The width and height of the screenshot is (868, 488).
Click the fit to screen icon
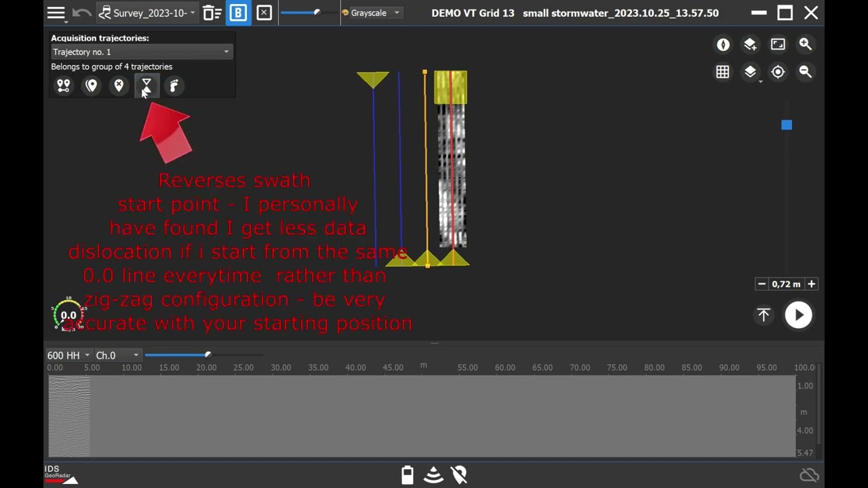(x=778, y=45)
